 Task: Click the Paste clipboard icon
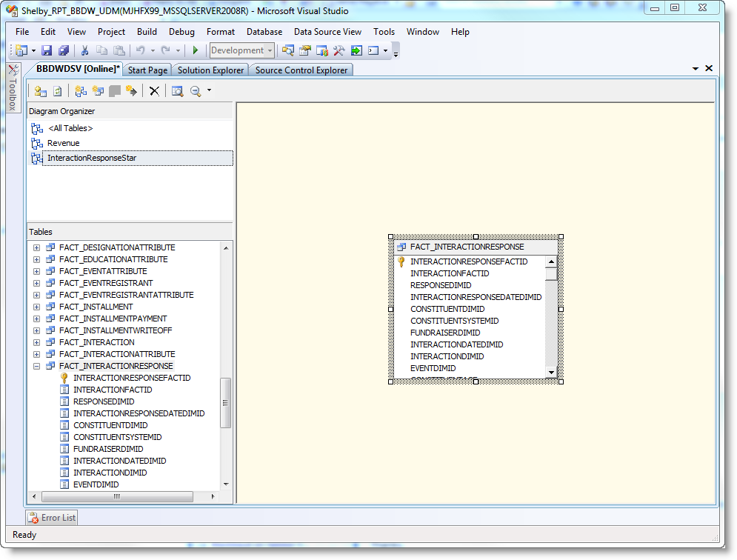119,50
